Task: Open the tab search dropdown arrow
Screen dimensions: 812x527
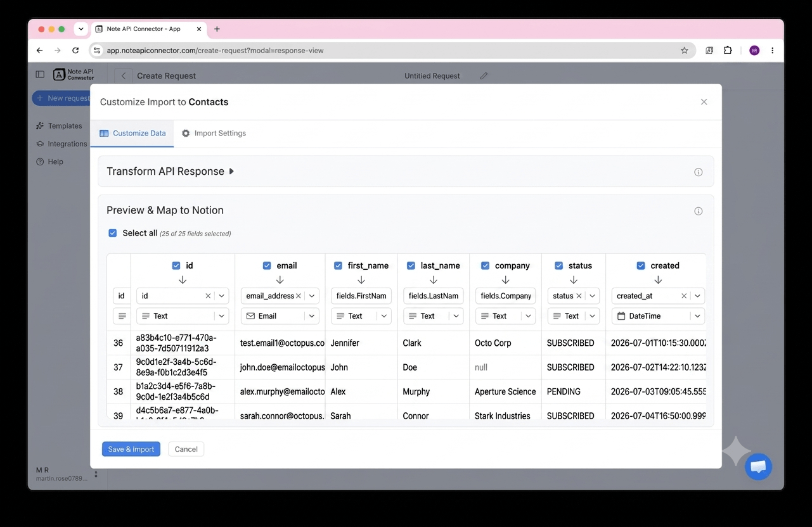Action: pyautogui.click(x=81, y=29)
